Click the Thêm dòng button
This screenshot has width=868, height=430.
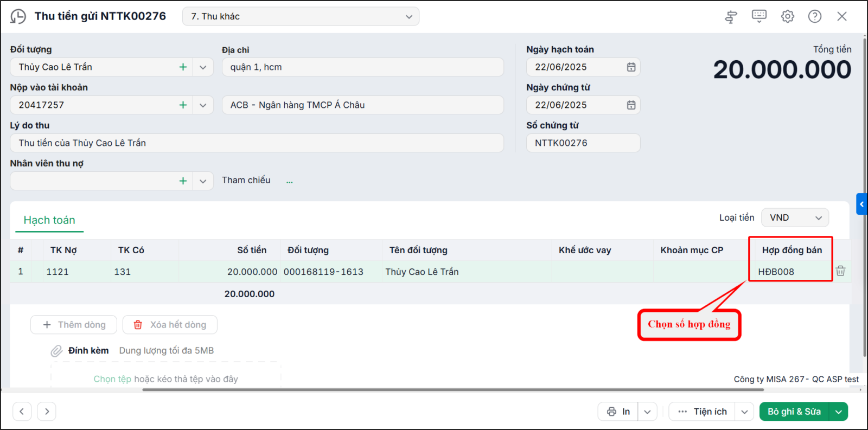pyautogui.click(x=74, y=325)
